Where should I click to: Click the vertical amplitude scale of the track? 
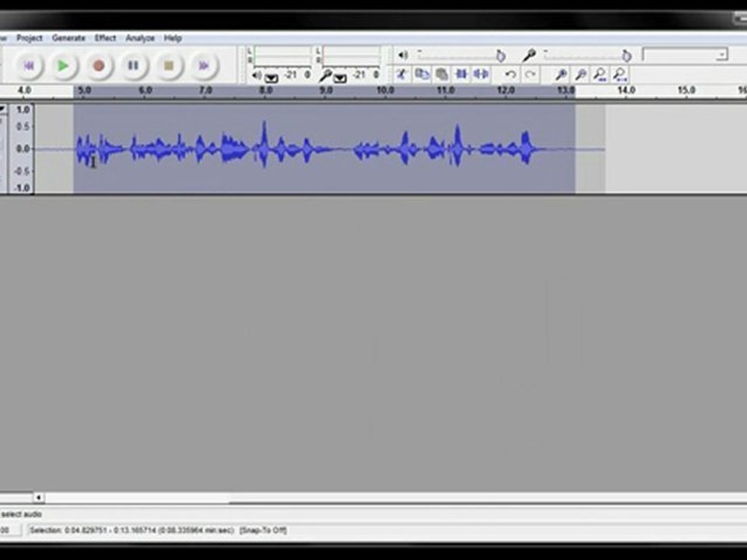[x=22, y=149]
